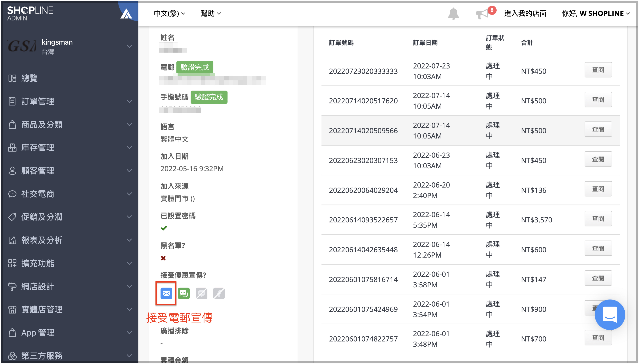This screenshot has width=639, height=364.
Task: Expand the 庫存管理 menu chevron
Action: (x=129, y=148)
